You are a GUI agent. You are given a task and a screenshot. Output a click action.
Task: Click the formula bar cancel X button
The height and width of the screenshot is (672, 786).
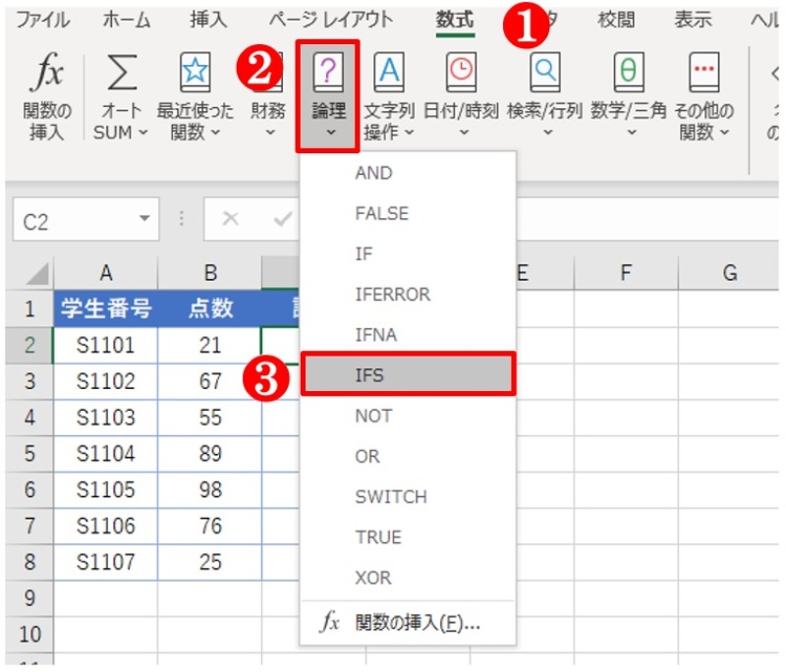(x=231, y=219)
